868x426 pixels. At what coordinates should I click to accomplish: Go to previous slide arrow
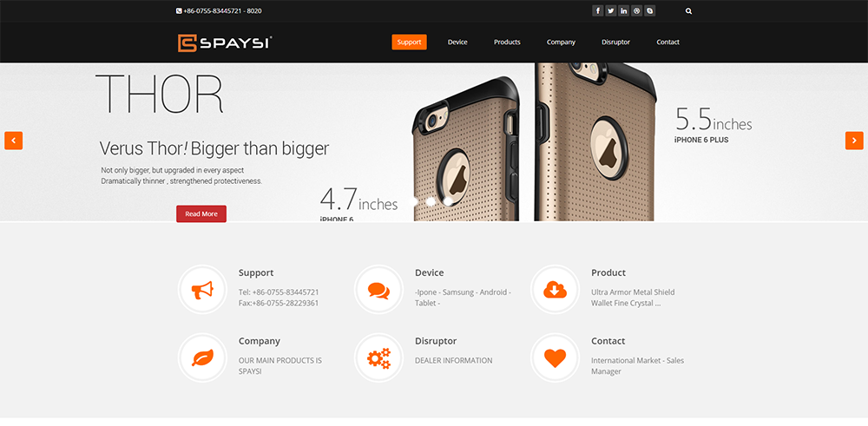[x=13, y=141]
